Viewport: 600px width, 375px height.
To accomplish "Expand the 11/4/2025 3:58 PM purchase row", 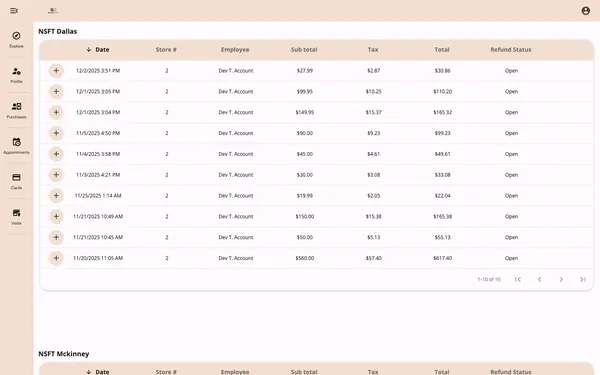I will (56, 154).
